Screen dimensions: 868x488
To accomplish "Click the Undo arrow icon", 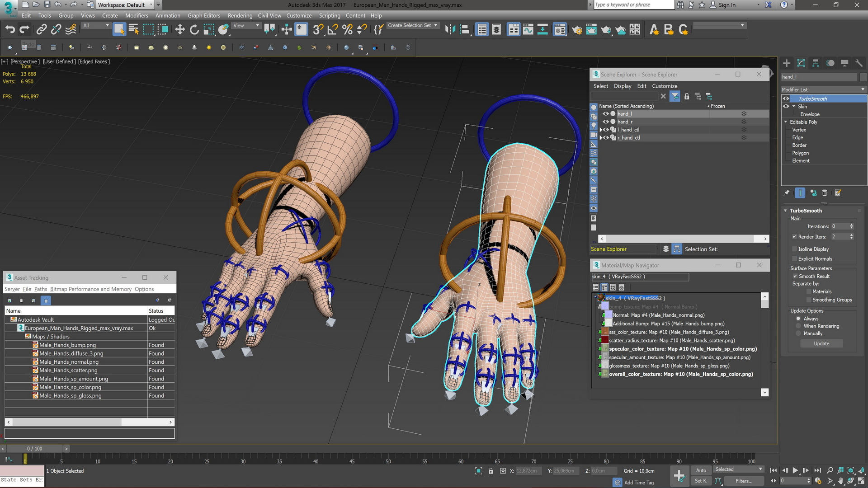I will (9, 30).
